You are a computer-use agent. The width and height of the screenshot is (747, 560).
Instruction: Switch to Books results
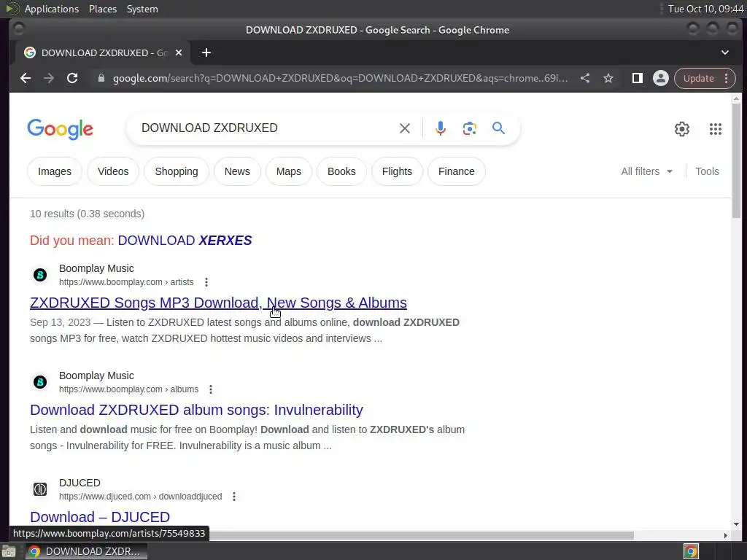click(x=341, y=171)
